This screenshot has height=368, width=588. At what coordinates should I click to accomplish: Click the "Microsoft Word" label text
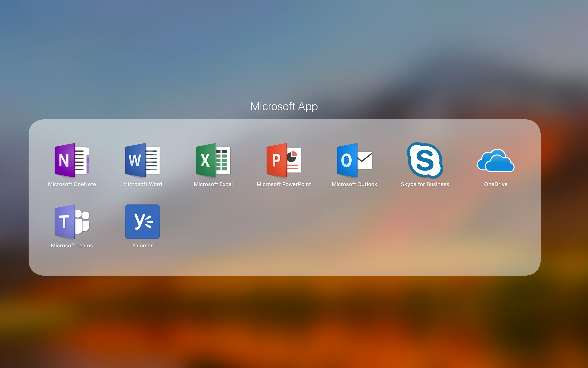pyautogui.click(x=142, y=184)
